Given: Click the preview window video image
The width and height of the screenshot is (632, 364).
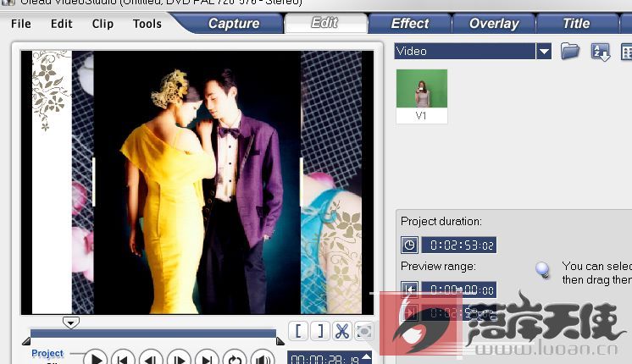Looking at the screenshot, I should (x=197, y=182).
